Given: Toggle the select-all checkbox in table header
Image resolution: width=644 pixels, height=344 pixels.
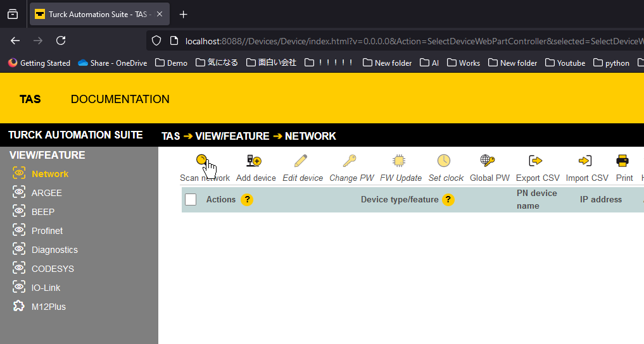Looking at the screenshot, I should point(191,200).
